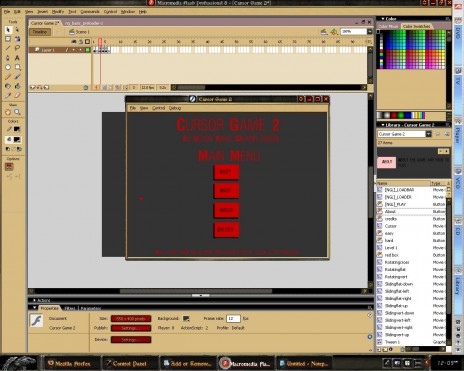Open the Modify menu
464x371 pixels.
[58, 12]
